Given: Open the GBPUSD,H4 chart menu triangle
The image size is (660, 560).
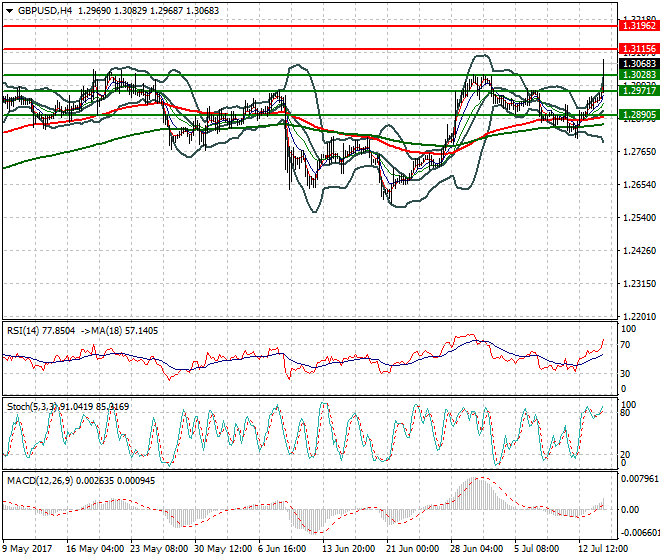Looking at the screenshot, I should [9, 11].
